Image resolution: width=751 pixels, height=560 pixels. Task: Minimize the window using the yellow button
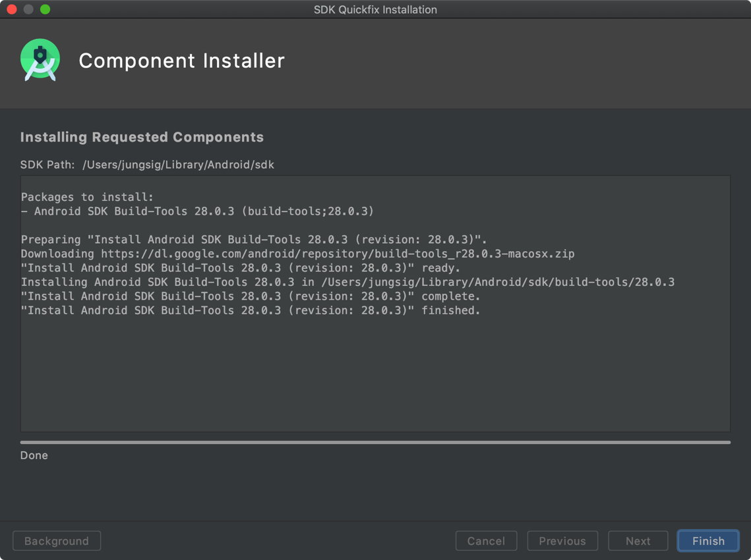[29, 9]
